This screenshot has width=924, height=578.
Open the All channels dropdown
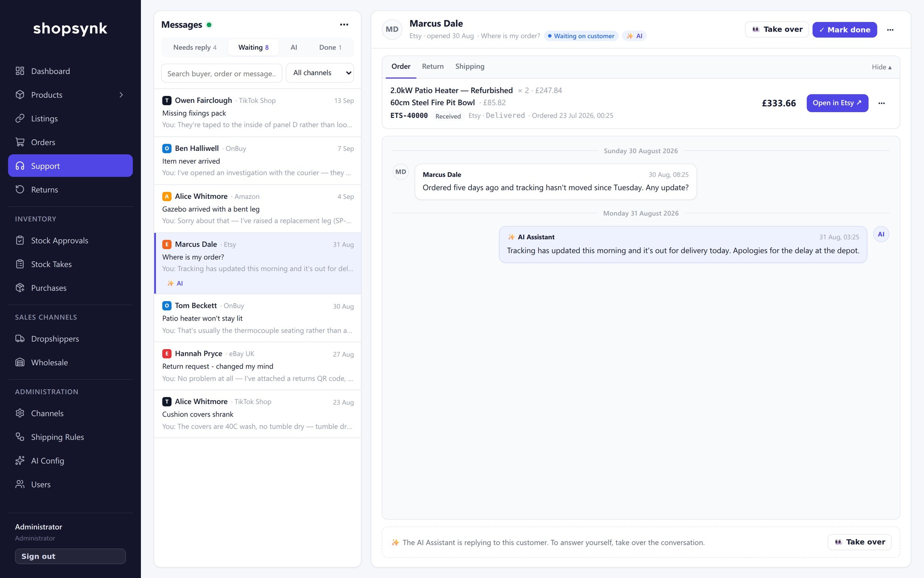pyautogui.click(x=320, y=73)
